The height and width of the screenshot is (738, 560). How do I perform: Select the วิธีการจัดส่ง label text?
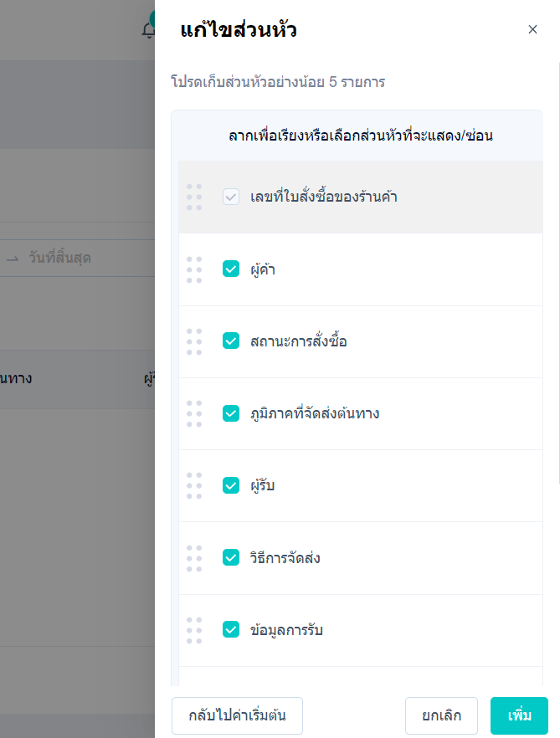285,558
